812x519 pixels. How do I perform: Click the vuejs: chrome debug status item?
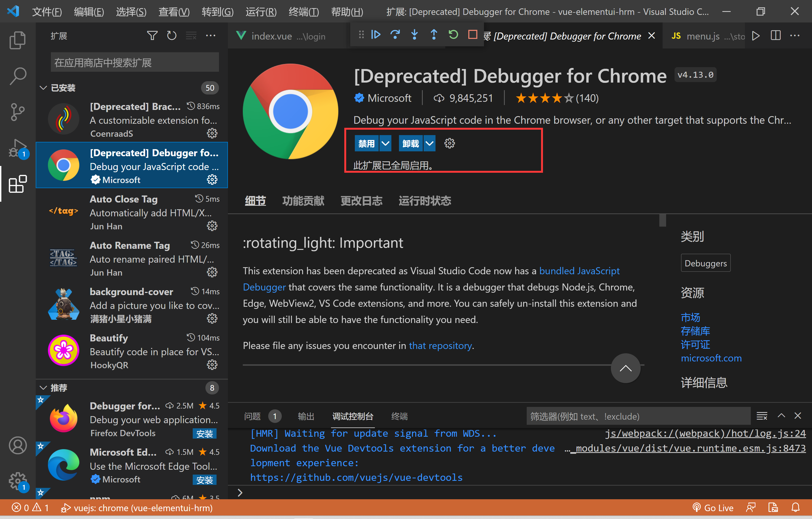[137, 508]
